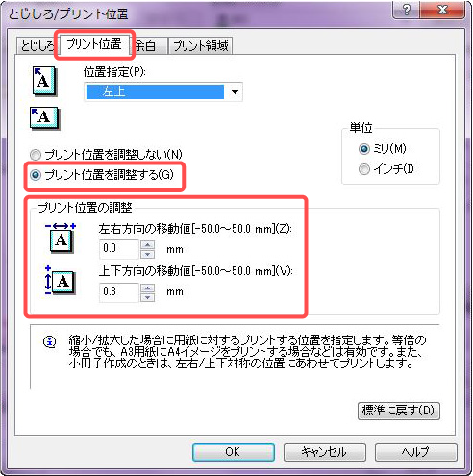
Task: Click the horizontal shift illustration icon
Action: point(61,238)
